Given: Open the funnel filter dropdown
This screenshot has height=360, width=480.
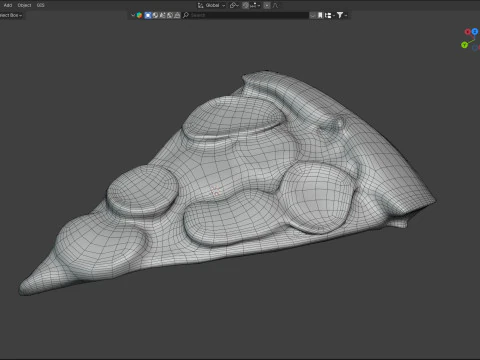Looking at the screenshot, I should (342, 15).
